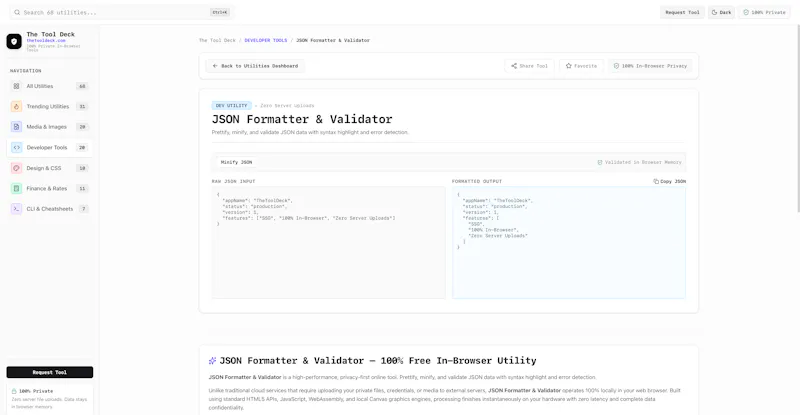This screenshot has width=800, height=415.
Task: Focus the Search 68 utilities field
Action: [122, 12]
